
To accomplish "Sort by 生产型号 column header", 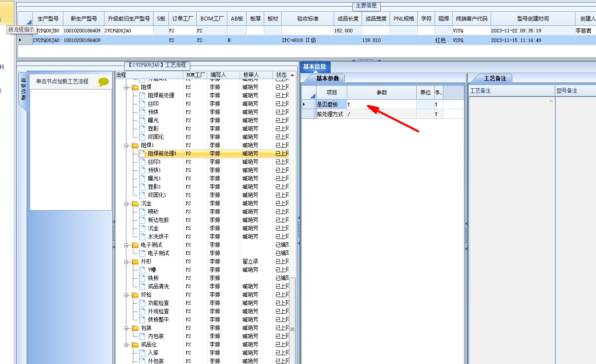I will (48, 19).
